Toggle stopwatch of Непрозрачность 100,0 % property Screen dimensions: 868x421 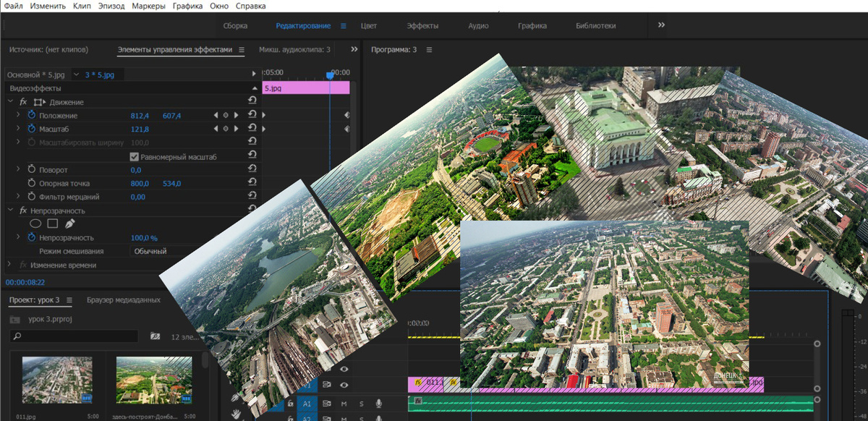point(32,237)
